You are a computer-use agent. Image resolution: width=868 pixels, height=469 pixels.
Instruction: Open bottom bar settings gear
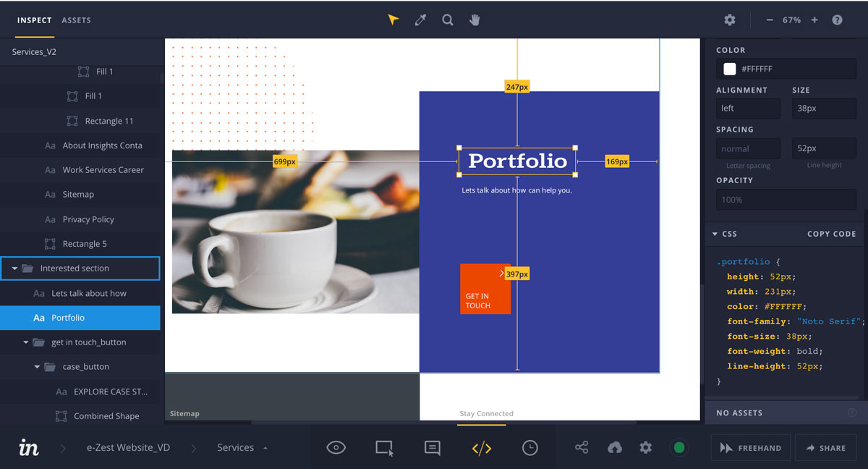pos(646,448)
